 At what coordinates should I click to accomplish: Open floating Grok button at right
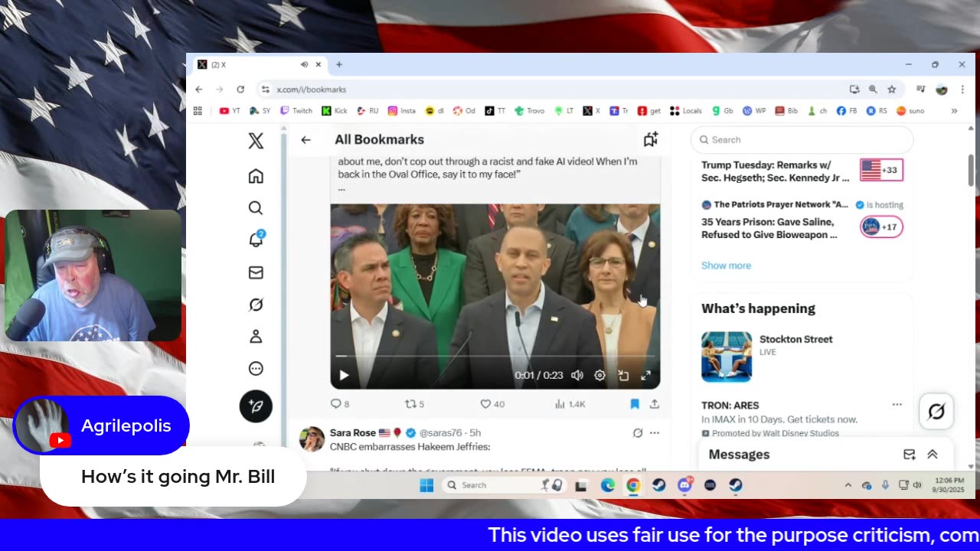point(936,412)
